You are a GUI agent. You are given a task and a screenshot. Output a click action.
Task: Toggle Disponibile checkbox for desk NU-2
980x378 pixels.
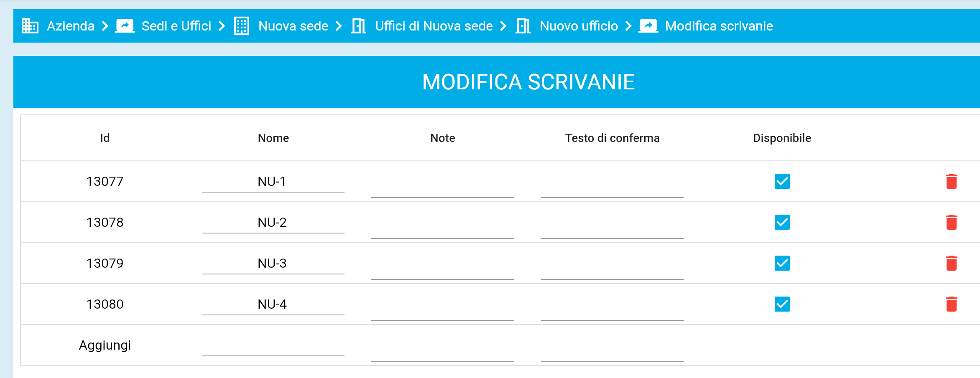click(782, 222)
